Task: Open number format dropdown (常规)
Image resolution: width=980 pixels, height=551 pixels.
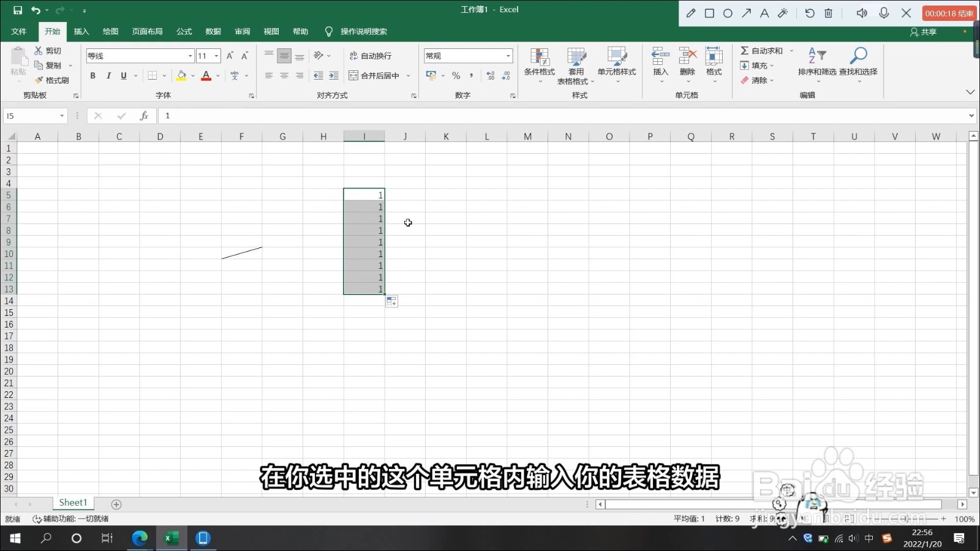Action: click(x=508, y=56)
